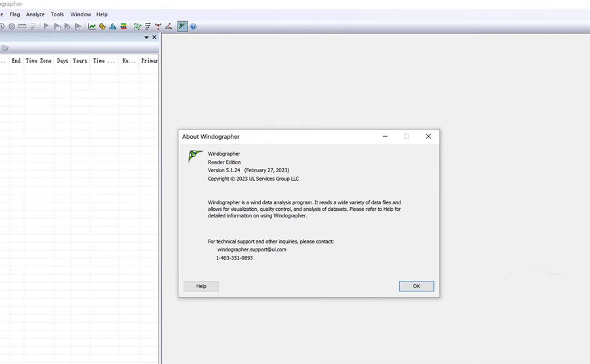Click the triangle with red points icon

pyautogui.click(x=168, y=26)
